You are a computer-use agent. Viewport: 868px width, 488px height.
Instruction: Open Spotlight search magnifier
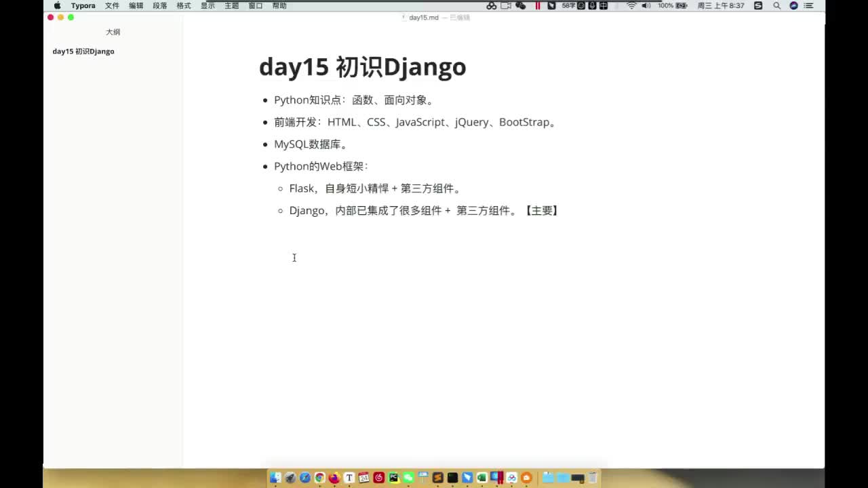click(x=776, y=5)
